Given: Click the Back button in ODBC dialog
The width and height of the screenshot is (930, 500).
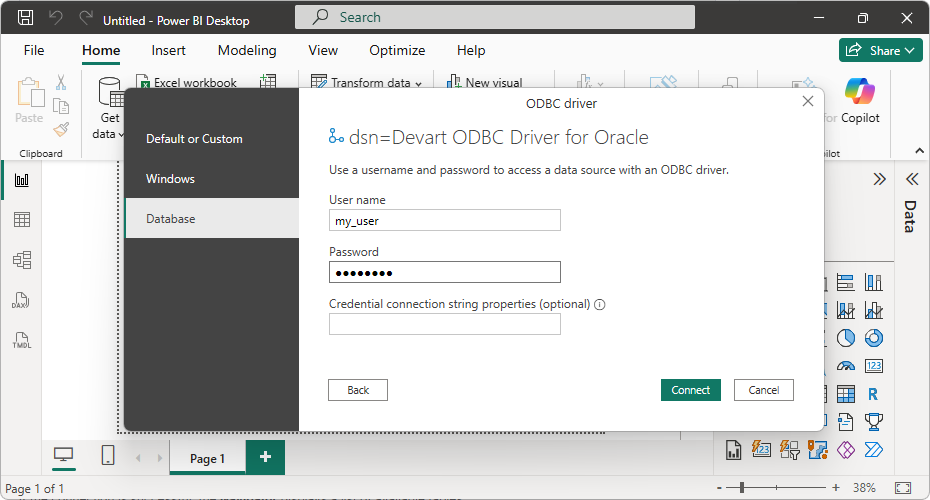Looking at the screenshot, I should tap(358, 390).
